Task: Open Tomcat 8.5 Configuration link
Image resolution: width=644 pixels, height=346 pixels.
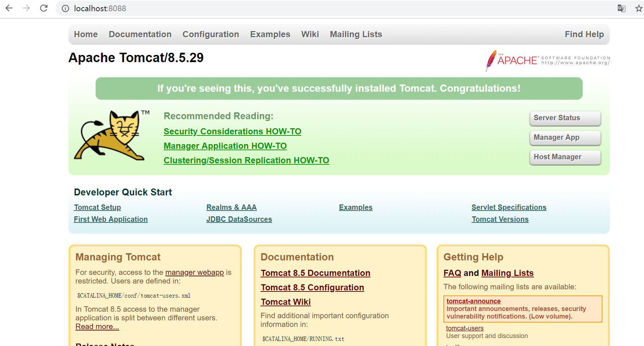Action: point(312,287)
